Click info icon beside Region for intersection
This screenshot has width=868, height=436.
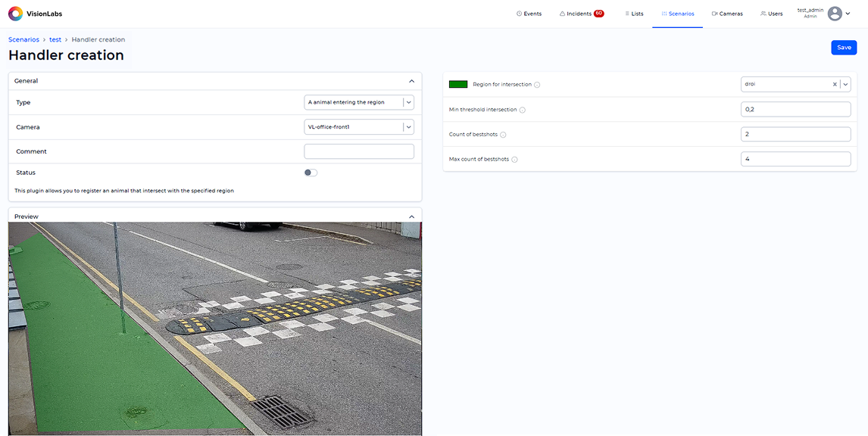(537, 85)
